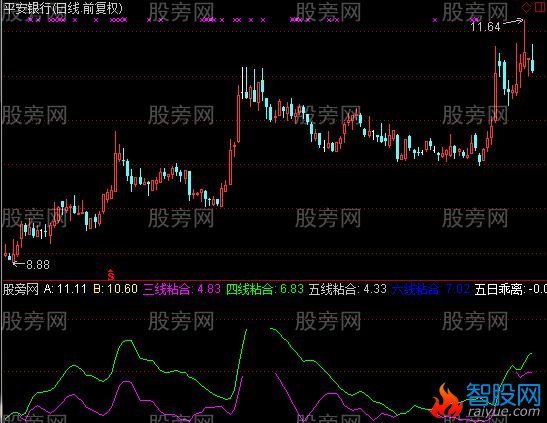Click the 四线粘合: 6.83 indicator label

[x=265, y=289]
